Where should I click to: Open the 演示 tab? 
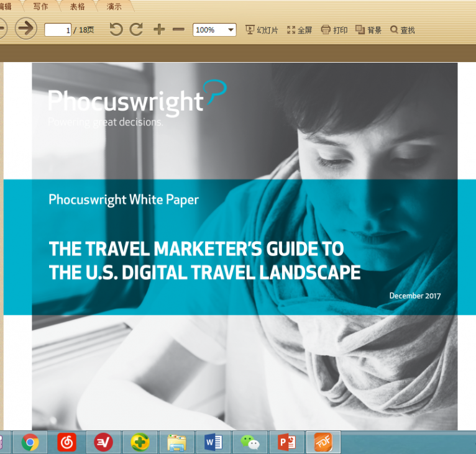pos(114,7)
